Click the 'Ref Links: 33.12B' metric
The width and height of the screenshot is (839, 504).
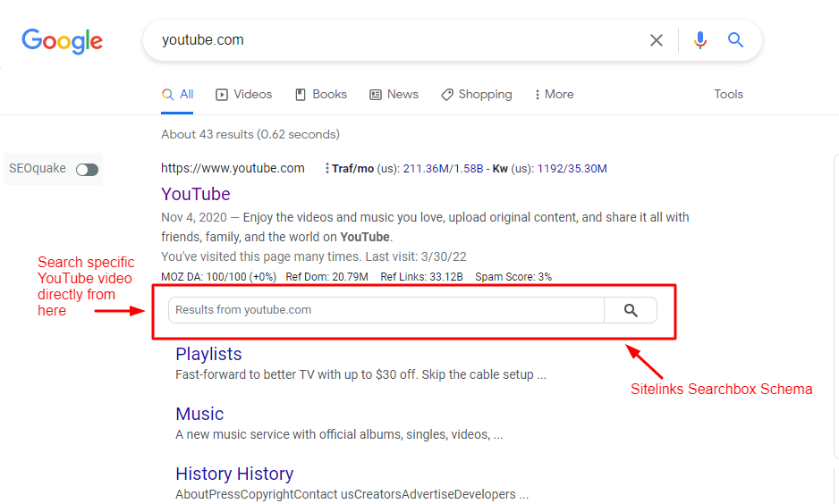(x=421, y=277)
